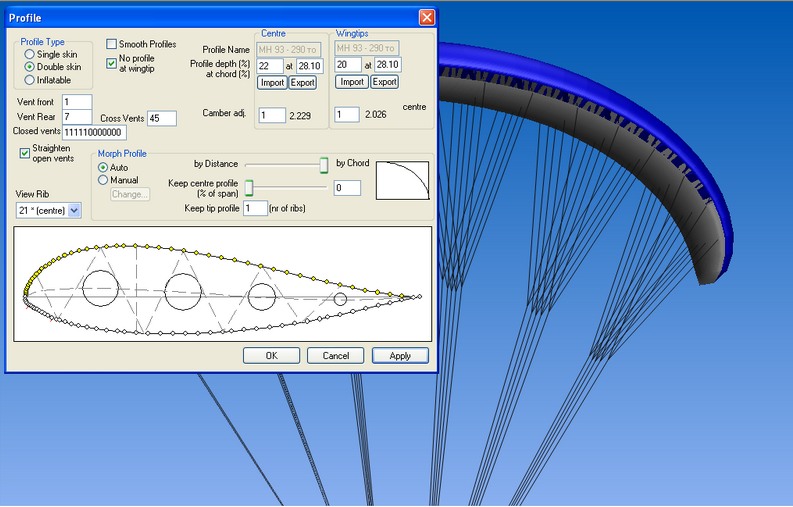Confirm the dialog with OK
Viewport: 793px width, 507px height.
click(x=271, y=355)
